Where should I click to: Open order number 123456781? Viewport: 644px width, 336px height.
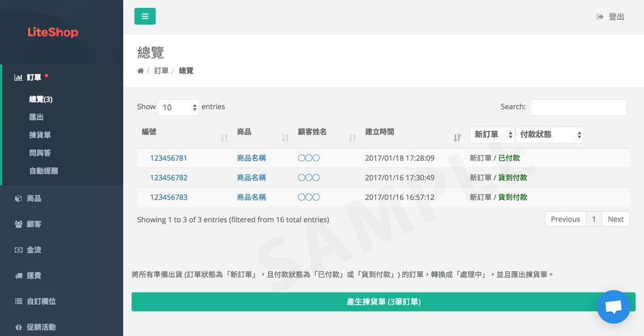169,158
